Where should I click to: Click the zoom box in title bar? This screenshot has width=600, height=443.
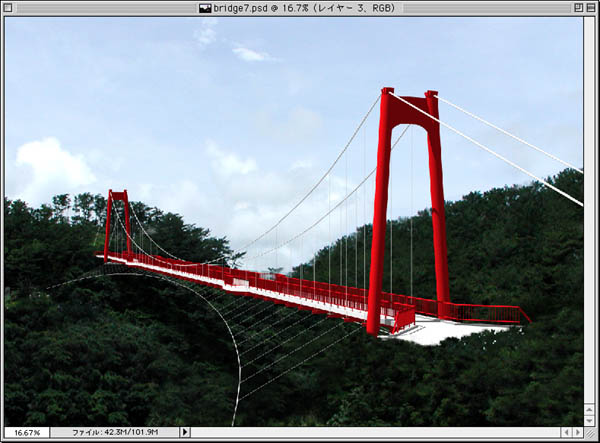click(x=579, y=8)
